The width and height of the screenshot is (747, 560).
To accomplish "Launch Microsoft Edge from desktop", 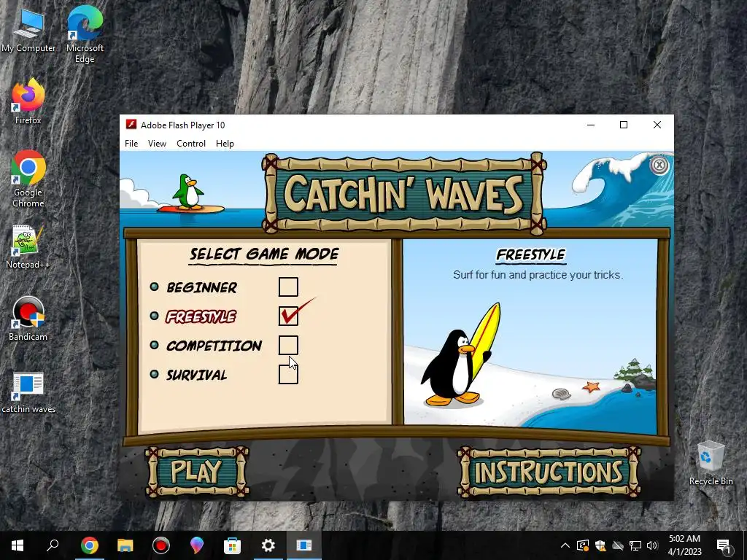I will click(85, 34).
